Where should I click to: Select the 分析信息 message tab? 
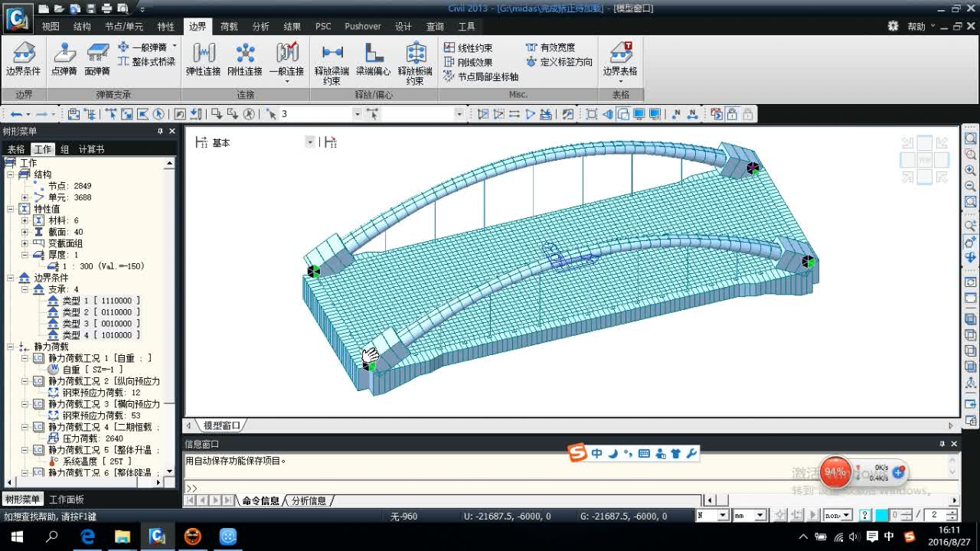[309, 500]
